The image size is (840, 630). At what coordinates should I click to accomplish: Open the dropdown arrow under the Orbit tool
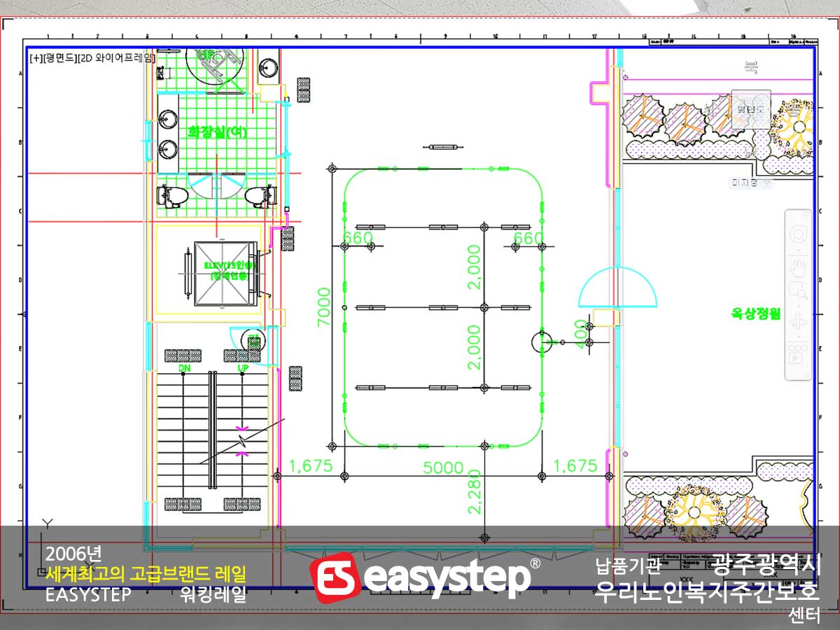pyautogui.click(x=798, y=336)
